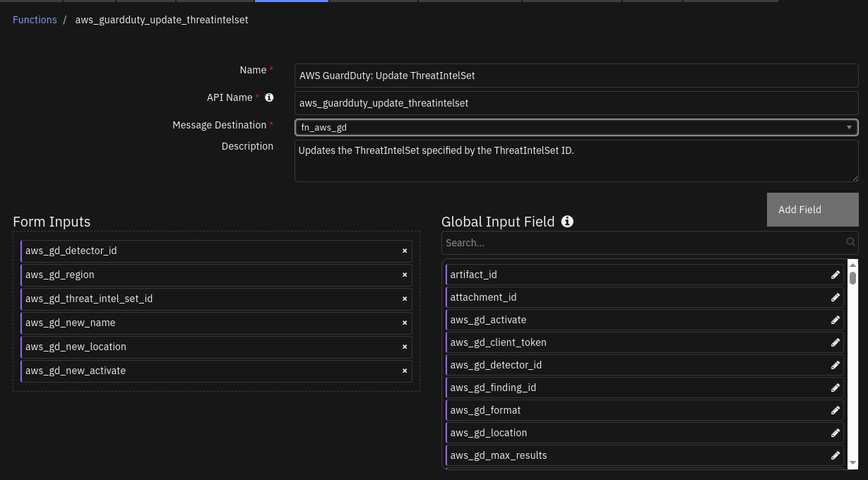
Task: Select aws_gd_new_name row
Action: (x=216, y=323)
